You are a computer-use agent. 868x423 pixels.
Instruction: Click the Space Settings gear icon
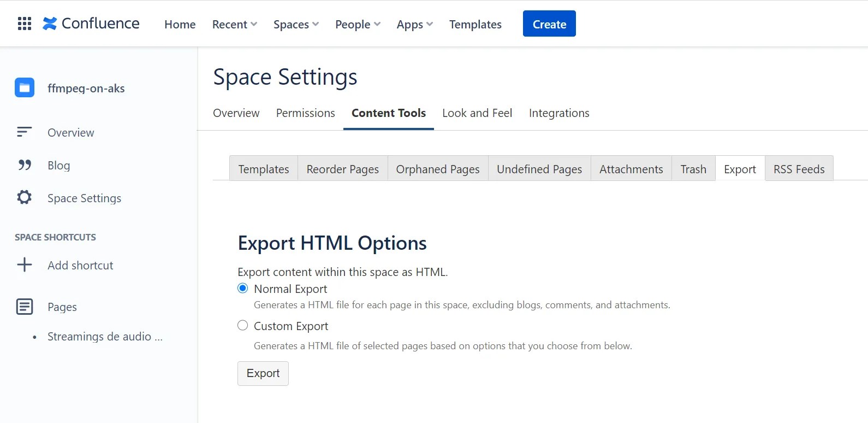tap(25, 197)
